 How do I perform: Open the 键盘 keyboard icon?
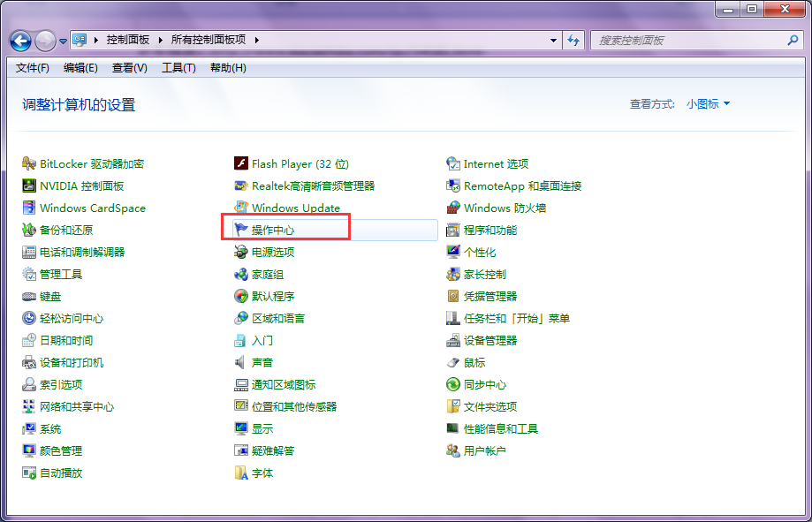click(28, 296)
